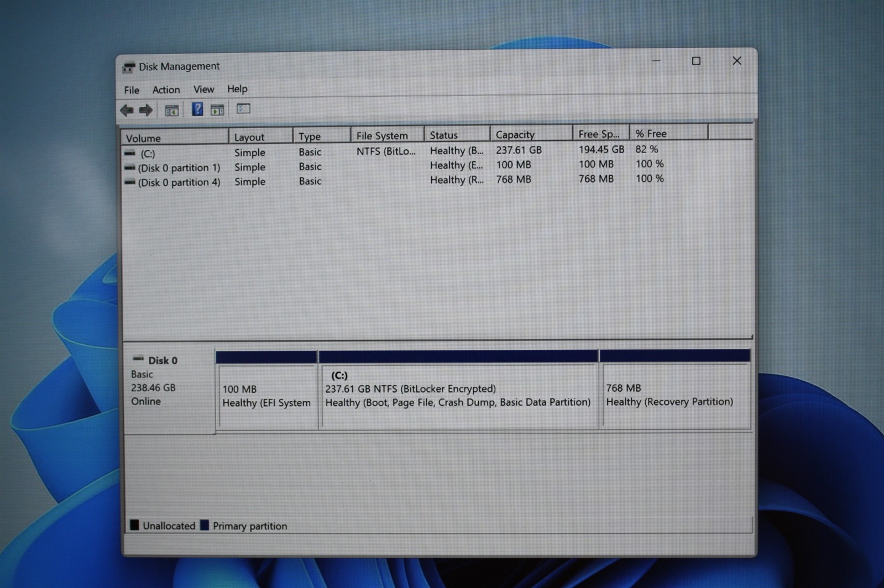Screen dimensions: 884x588
Task: Sort by the % Free column header
Action: pos(668,133)
